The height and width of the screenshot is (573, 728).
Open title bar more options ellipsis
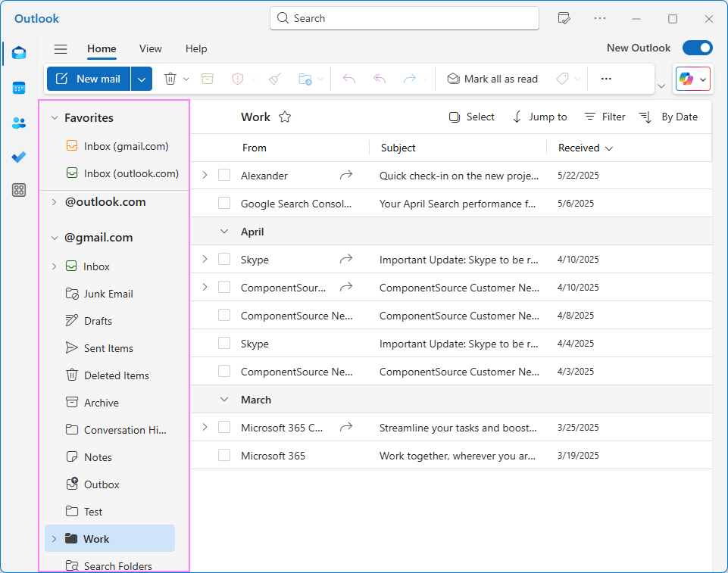(600, 19)
